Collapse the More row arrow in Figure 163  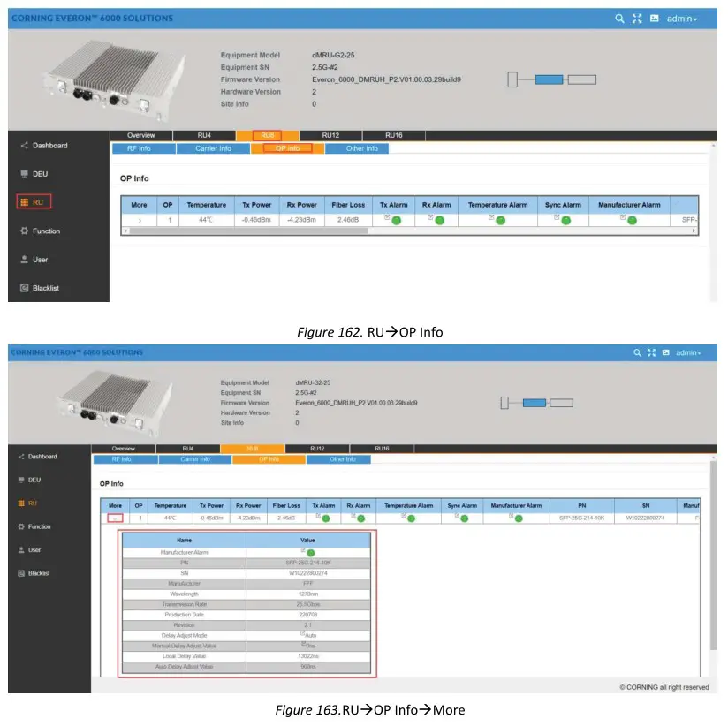tap(113, 518)
